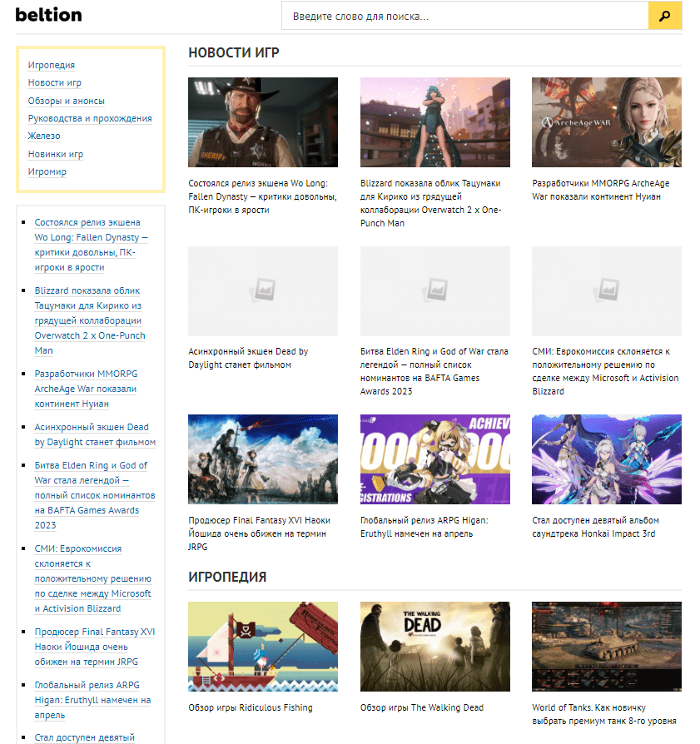
Task: Open the card headline Продюсер Final Fantasy XVI
Action: coord(259,533)
